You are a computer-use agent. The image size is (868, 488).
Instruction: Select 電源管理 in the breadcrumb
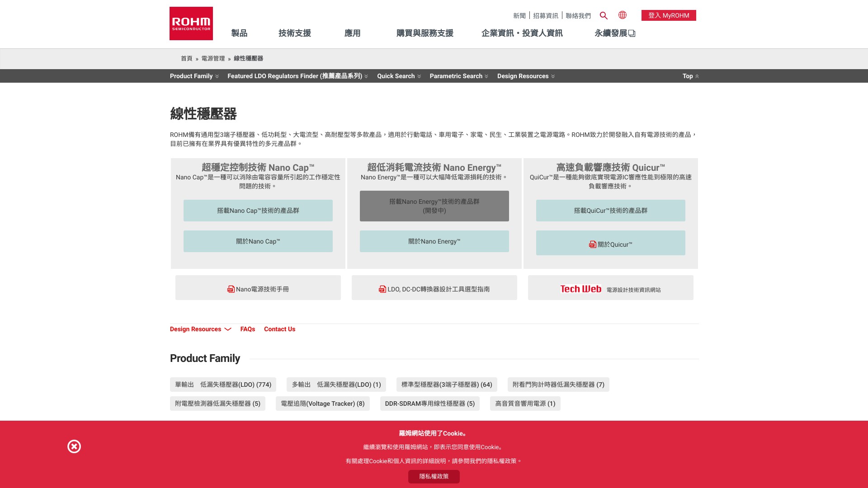pyautogui.click(x=213, y=58)
